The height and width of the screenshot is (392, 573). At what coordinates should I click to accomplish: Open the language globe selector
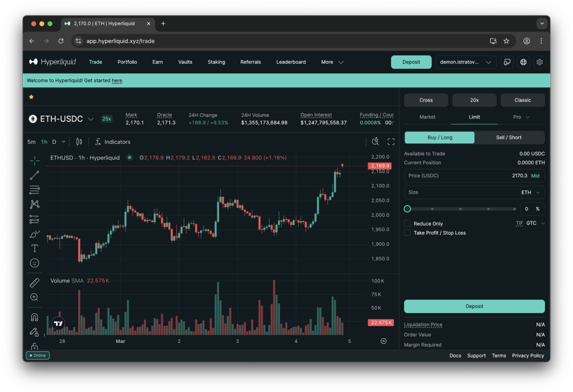(x=523, y=62)
